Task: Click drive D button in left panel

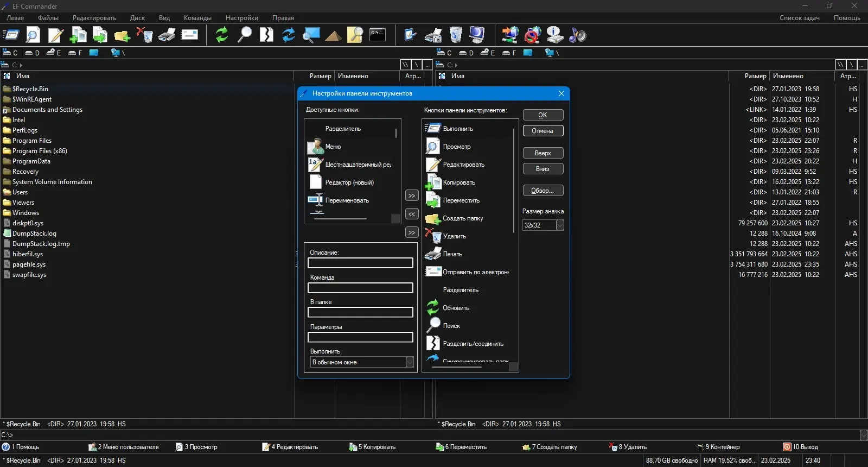Action: pos(33,53)
